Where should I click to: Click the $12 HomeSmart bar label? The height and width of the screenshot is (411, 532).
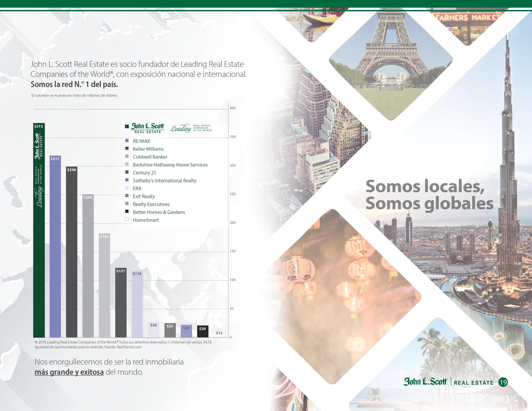[x=219, y=333]
